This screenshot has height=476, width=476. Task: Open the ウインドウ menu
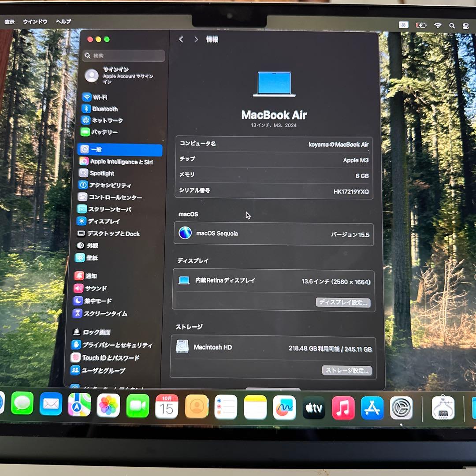coord(35,22)
